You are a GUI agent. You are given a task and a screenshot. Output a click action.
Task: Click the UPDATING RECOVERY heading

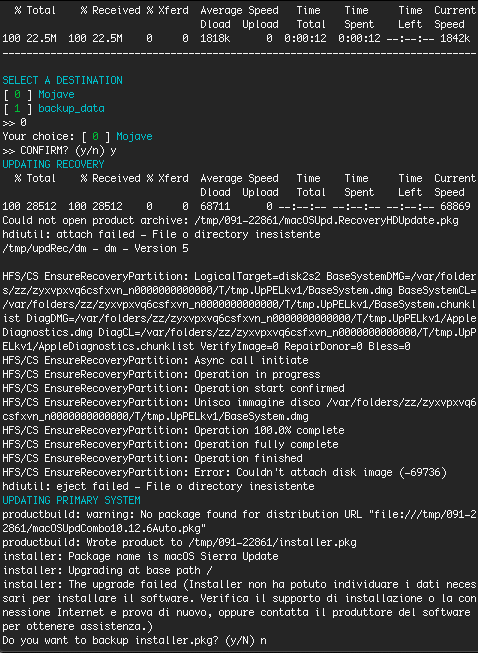coord(53,164)
